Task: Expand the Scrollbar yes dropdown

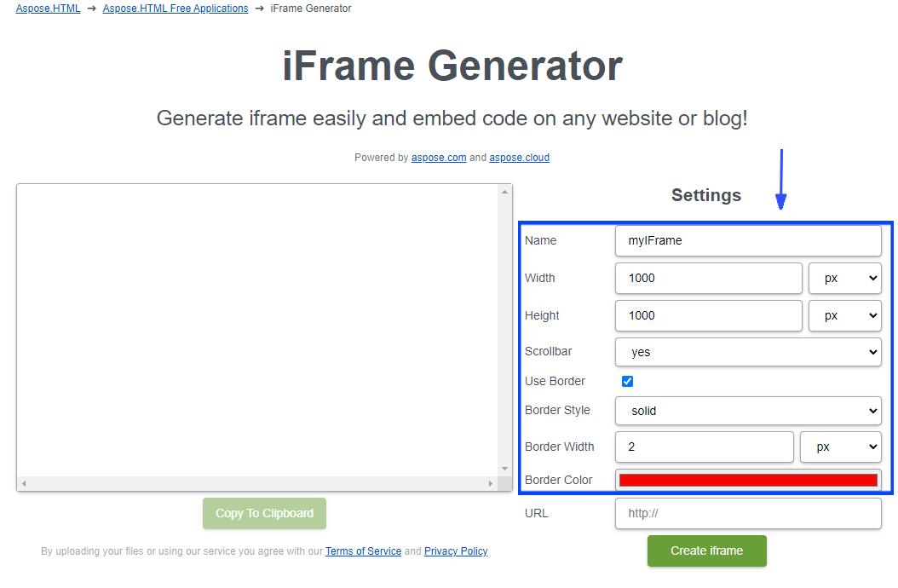Action: click(748, 352)
